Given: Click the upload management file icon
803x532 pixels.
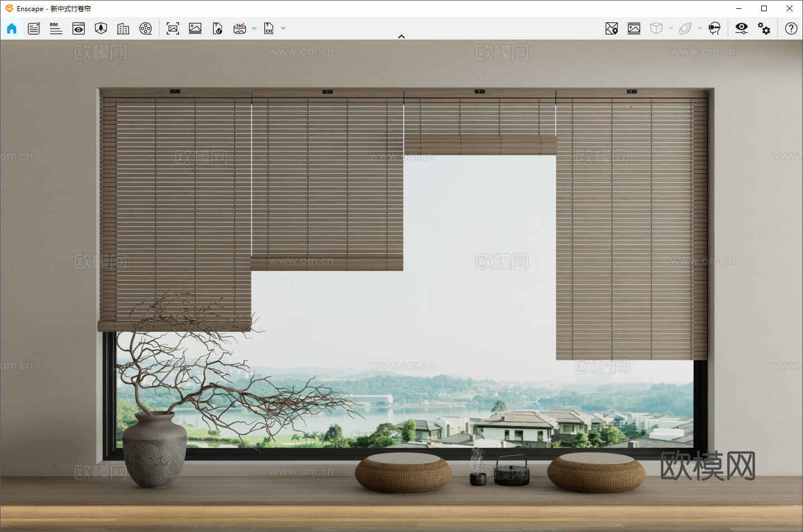Looking at the screenshot, I should click(x=217, y=28).
